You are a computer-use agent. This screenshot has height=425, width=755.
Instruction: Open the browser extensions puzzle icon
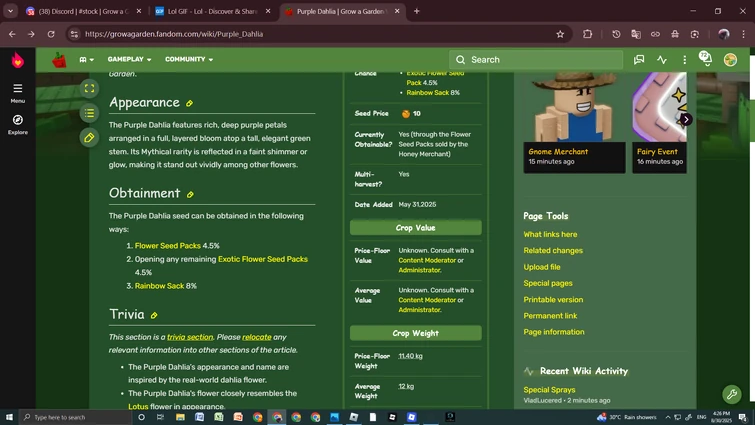pos(587,34)
